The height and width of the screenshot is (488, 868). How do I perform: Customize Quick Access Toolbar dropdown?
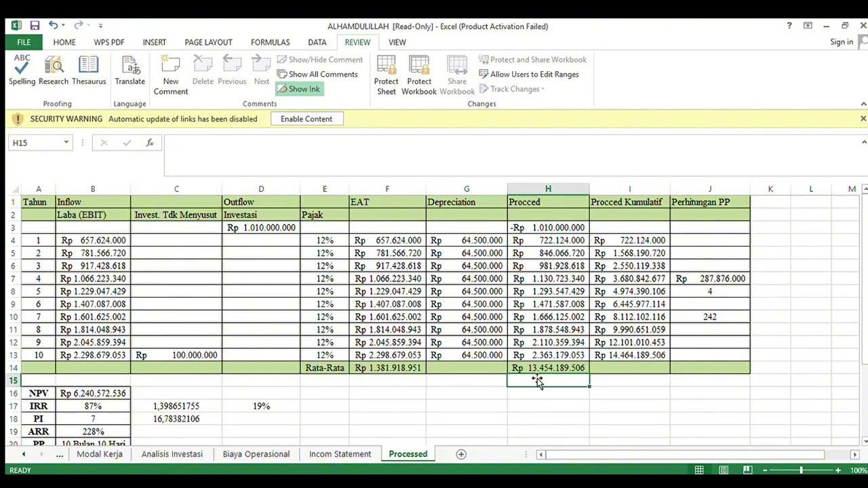100,26
